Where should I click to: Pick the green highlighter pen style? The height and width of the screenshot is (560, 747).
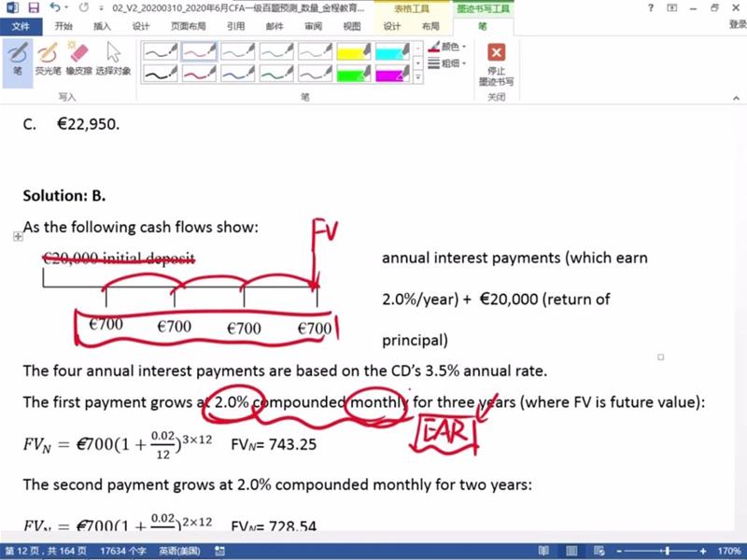tap(354, 74)
